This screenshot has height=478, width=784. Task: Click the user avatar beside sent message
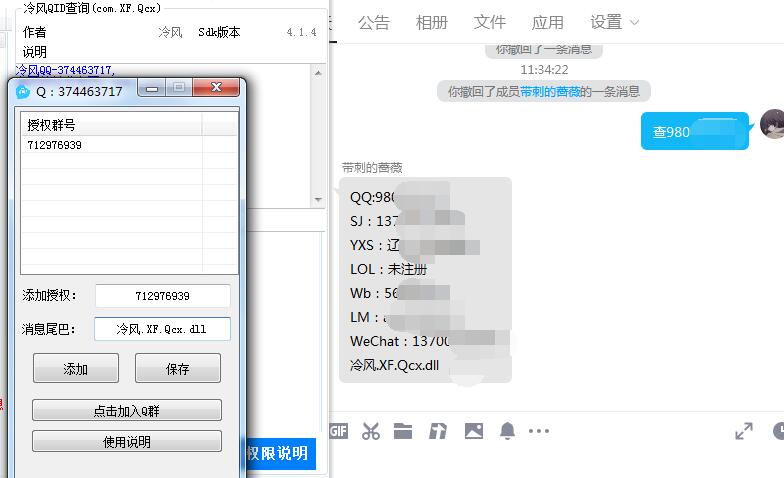[x=772, y=125]
